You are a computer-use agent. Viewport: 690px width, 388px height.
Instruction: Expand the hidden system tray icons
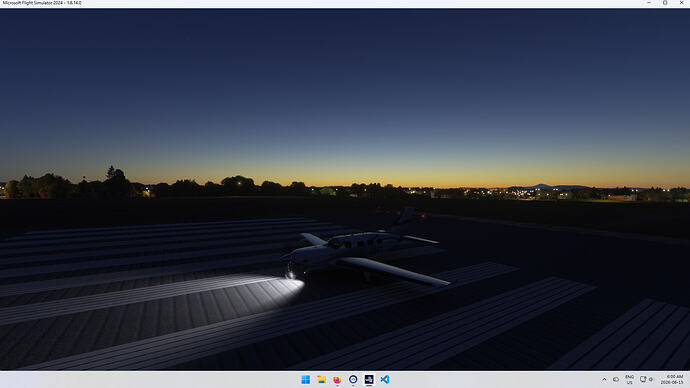pyautogui.click(x=604, y=380)
